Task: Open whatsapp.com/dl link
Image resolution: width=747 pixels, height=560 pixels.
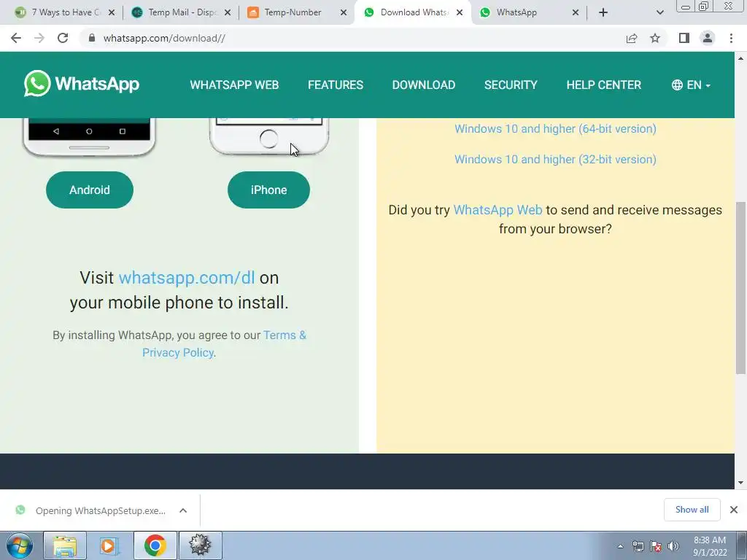Action: point(186,278)
